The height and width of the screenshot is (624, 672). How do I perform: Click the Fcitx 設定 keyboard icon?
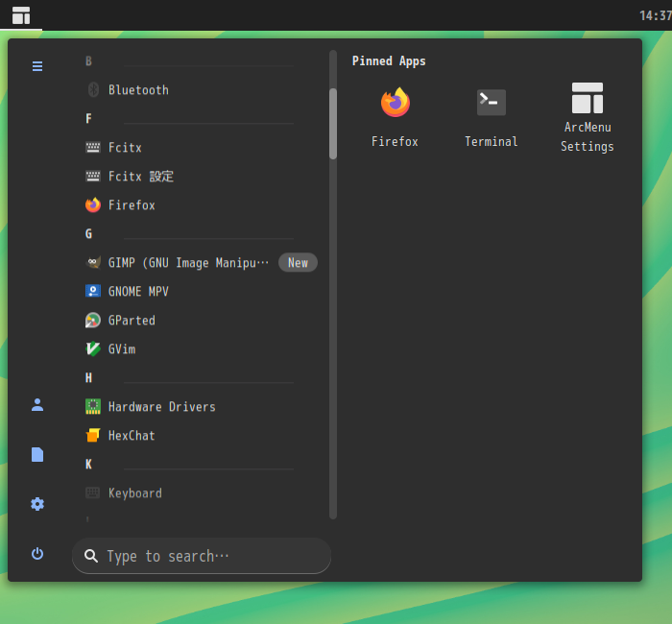coord(93,176)
